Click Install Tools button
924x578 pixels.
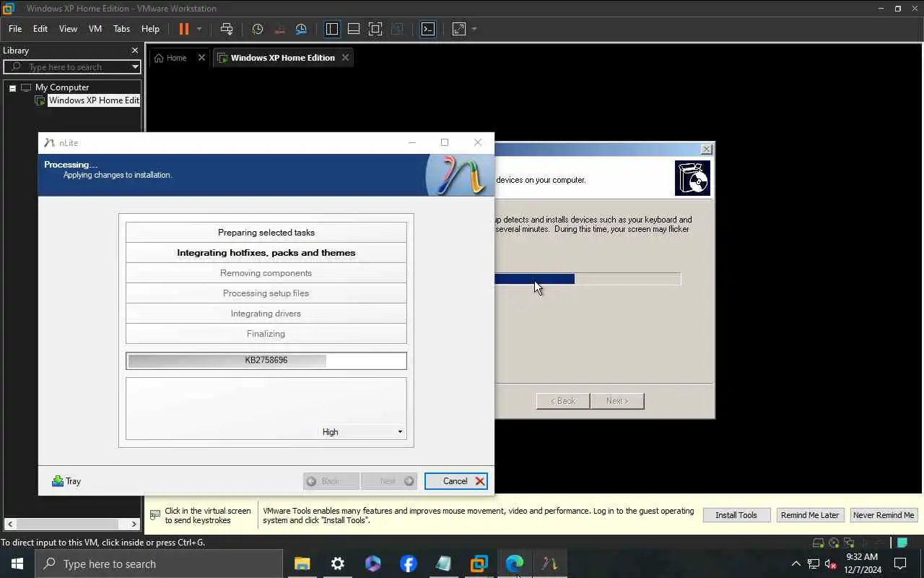coord(736,515)
